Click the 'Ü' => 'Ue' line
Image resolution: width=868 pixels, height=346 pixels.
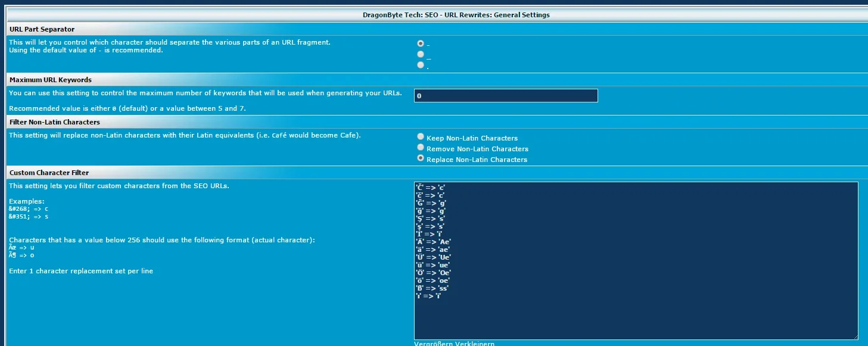[433, 257]
